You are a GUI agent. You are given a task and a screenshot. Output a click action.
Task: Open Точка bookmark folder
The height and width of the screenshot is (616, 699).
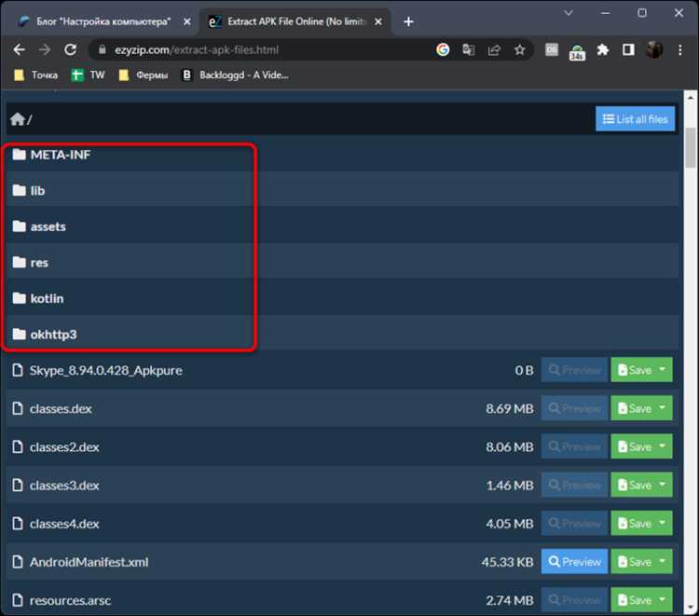pos(36,75)
